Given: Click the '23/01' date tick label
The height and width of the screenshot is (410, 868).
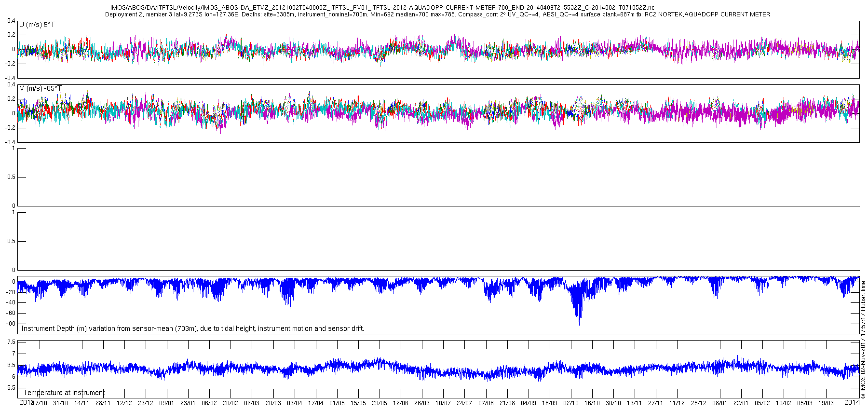Looking at the screenshot, I should tap(188, 403).
